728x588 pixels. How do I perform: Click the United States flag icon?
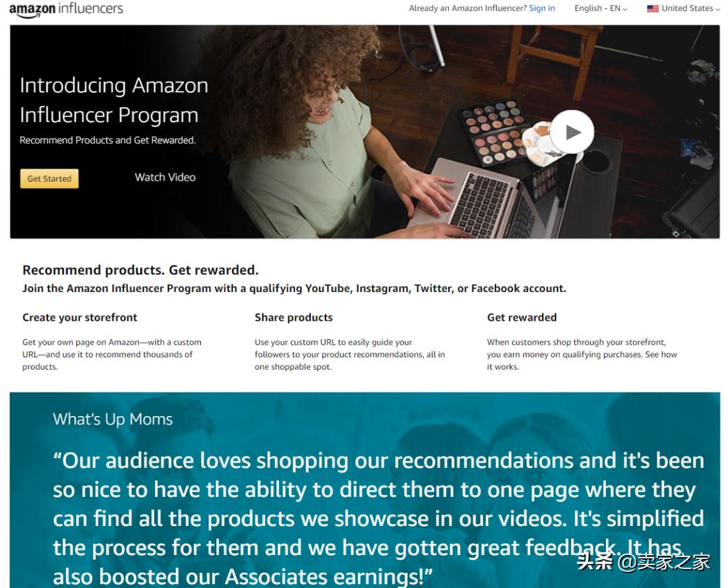pyautogui.click(x=653, y=8)
